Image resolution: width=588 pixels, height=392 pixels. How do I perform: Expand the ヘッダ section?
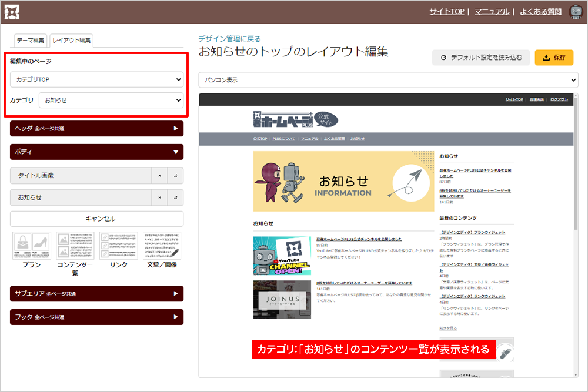coord(96,128)
